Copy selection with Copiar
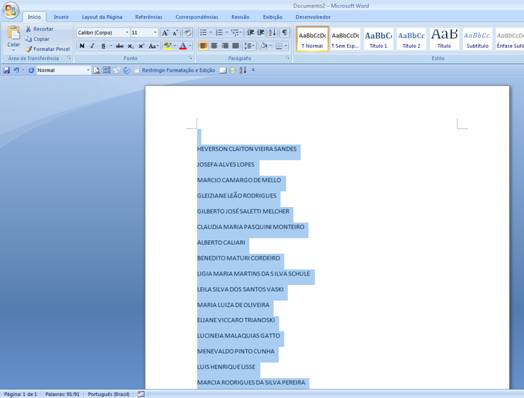This screenshot has width=524, height=398. [37, 39]
